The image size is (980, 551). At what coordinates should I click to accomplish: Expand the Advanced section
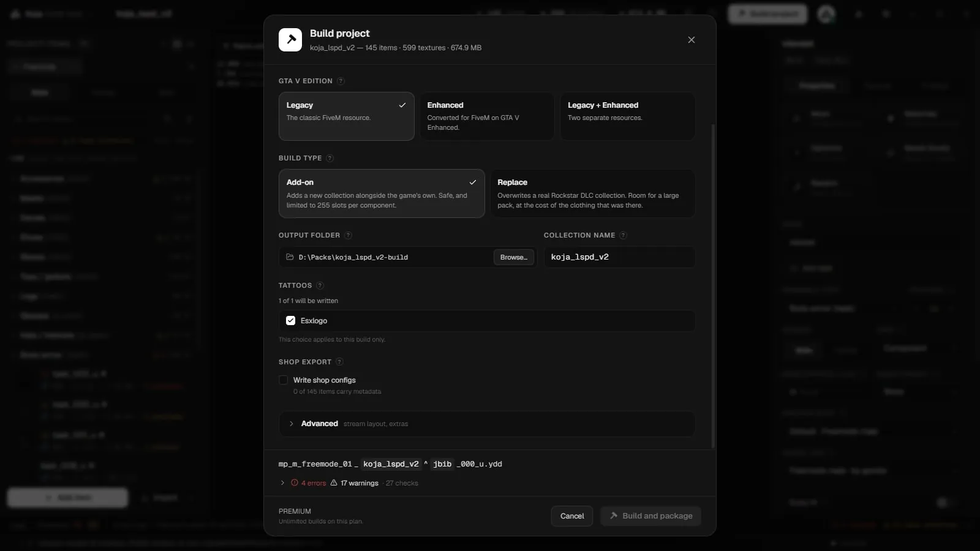click(x=487, y=424)
